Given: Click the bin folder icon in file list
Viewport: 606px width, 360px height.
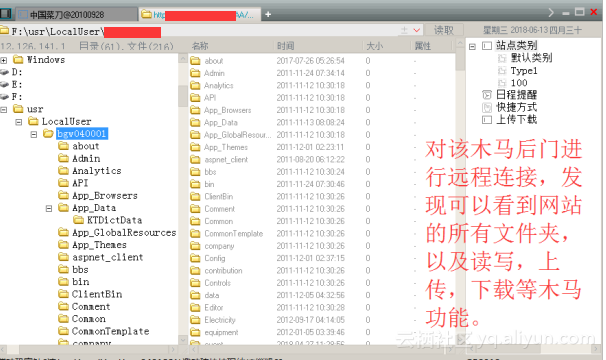Looking at the screenshot, I should (x=195, y=184).
